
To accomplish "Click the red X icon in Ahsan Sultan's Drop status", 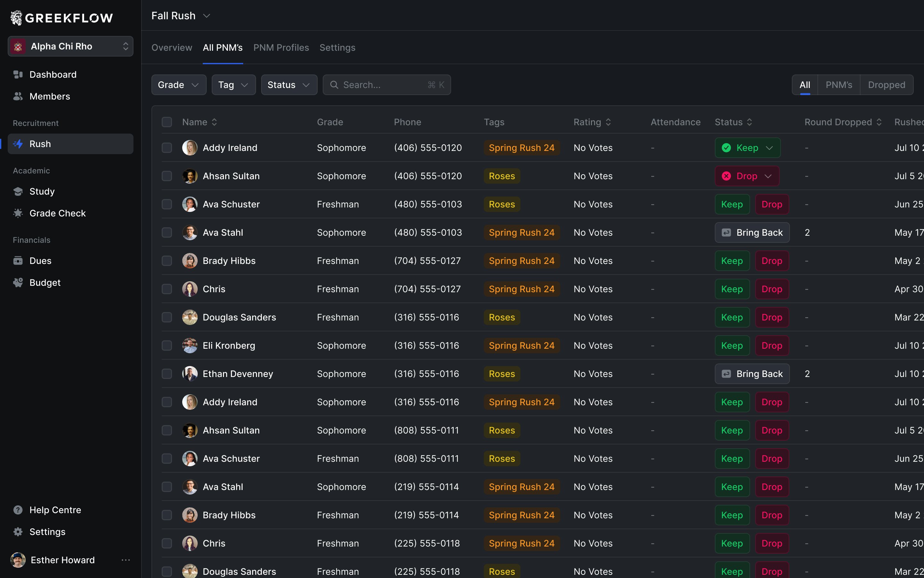I will tap(726, 176).
